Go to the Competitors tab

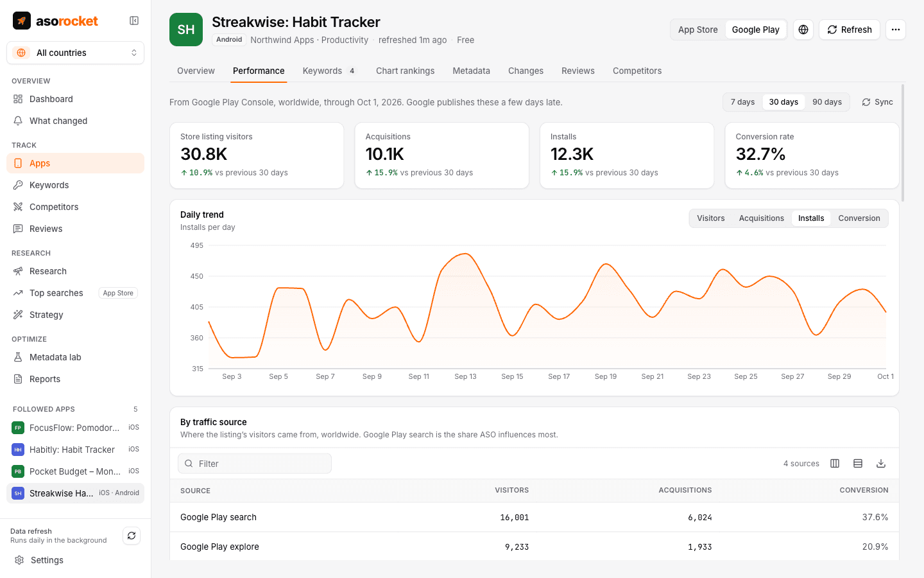point(637,71)
